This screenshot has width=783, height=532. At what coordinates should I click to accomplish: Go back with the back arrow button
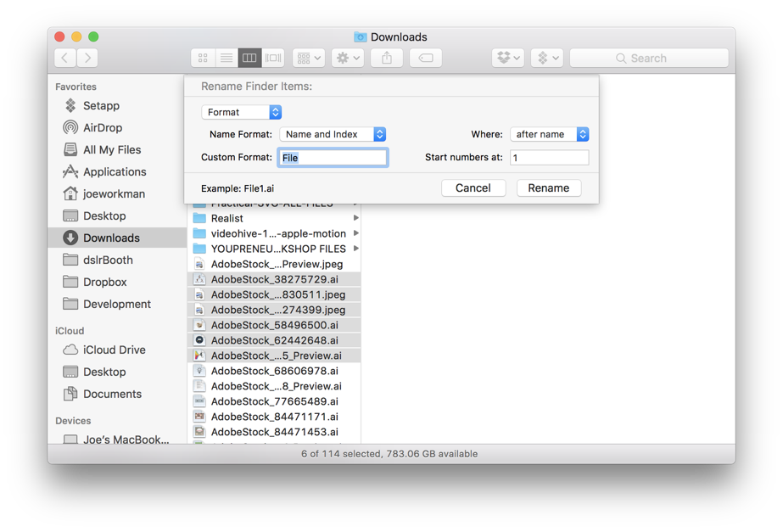65,58
